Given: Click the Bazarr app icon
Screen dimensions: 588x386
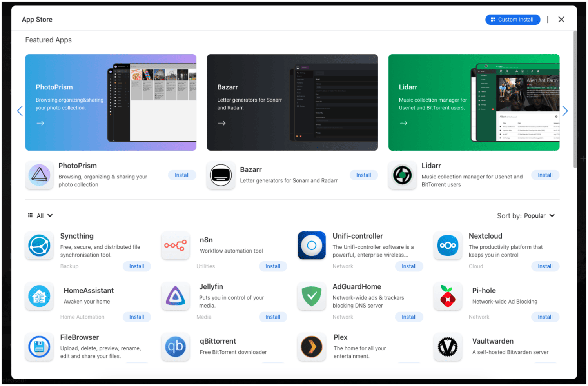Looking at the screenshot, I should pyautogui.click(x=221, y=175).
